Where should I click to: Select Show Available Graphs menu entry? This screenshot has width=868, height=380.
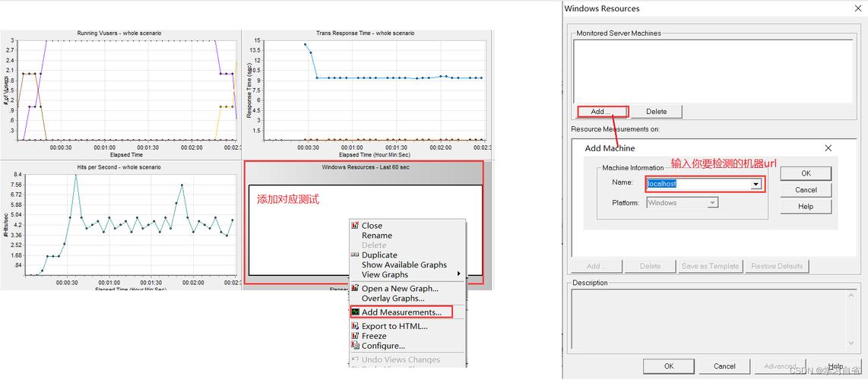pyautogui.click(x=404, y=264)
